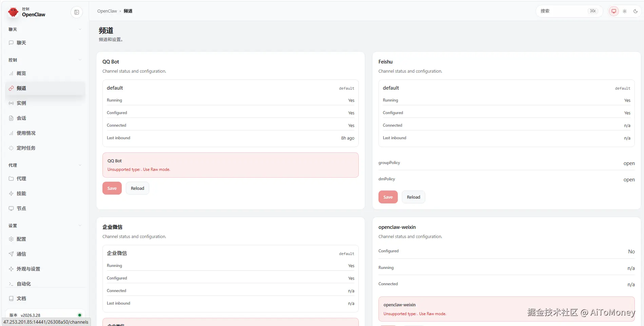Reload the Feishu channel
Viewport: 644px width, 326px height.
click(413, 197)
